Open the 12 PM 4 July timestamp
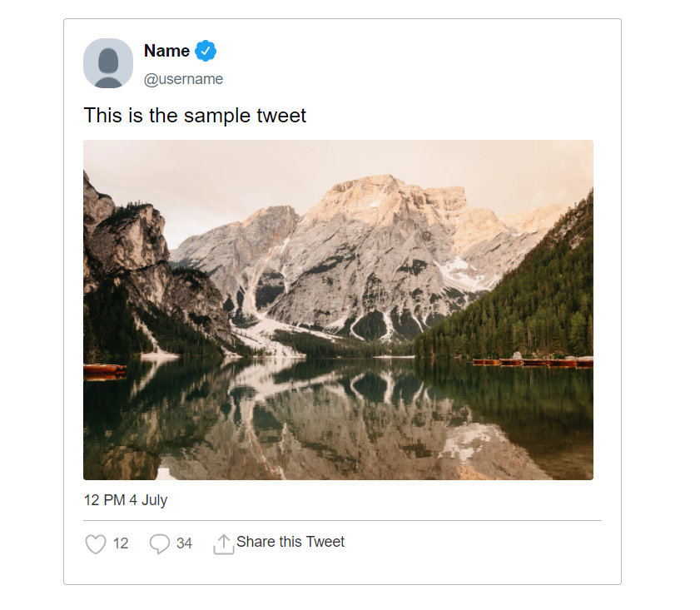The width and height of the screenshot is (700, 610). pyautogui.click(x=126, y=500)
